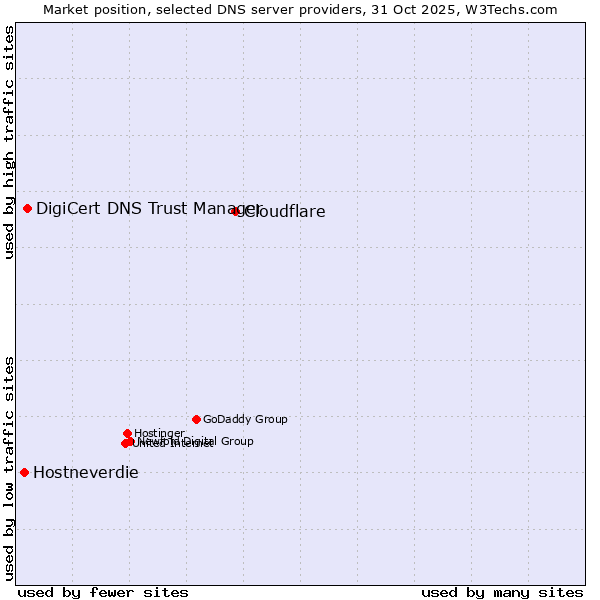Click the 'used by low traffic sites' label
The height and width of the screenshot is (600, 600).
pyautogui.click(x=9, y=467)
